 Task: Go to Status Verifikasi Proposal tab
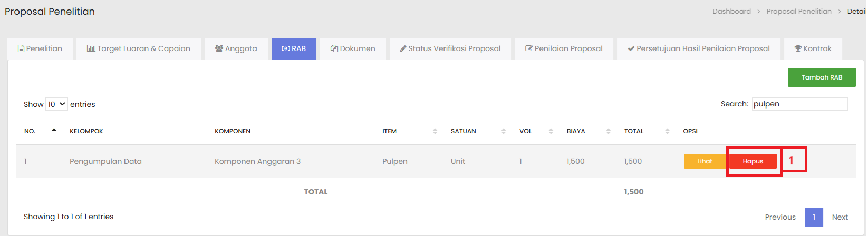click(450, 48)
